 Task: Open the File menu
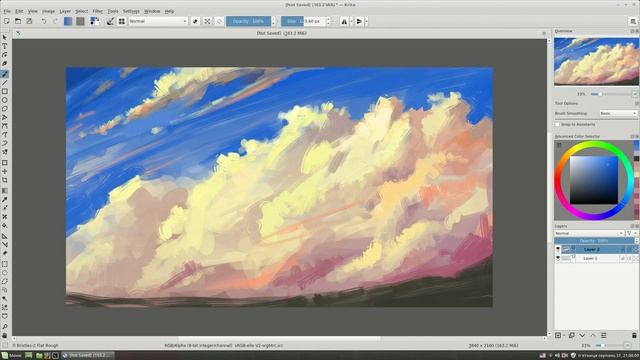point(7,11)
